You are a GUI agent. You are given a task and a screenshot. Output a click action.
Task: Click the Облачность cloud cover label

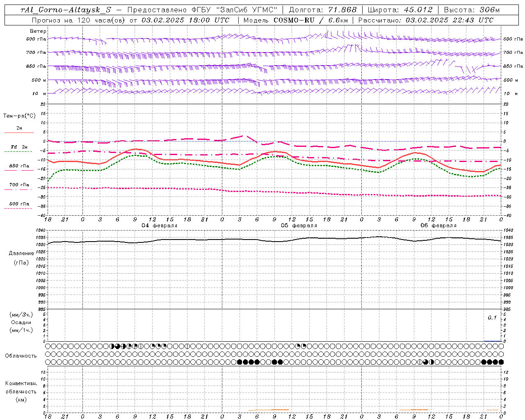(x=21, y=356)
